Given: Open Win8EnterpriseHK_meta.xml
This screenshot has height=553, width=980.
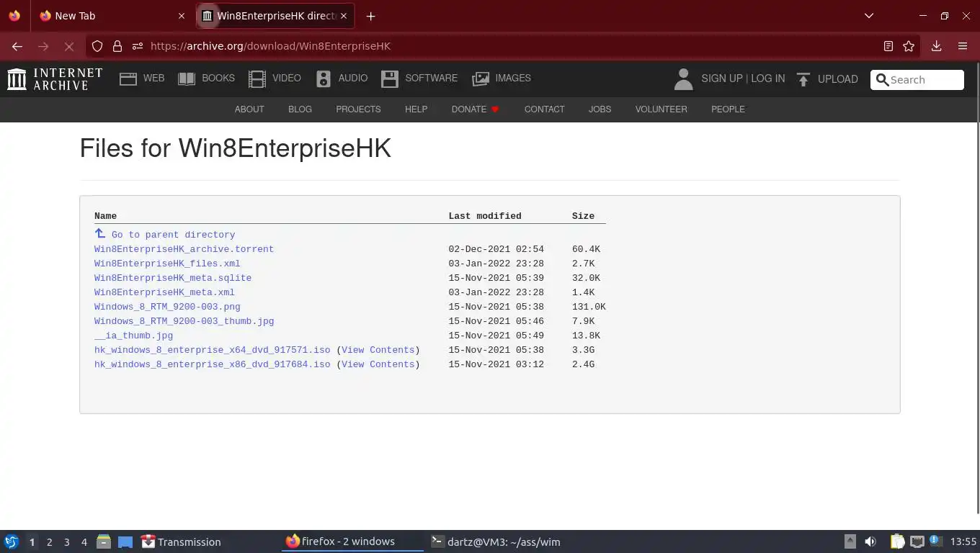Looking at the screenshot, I should pos(164,292).
